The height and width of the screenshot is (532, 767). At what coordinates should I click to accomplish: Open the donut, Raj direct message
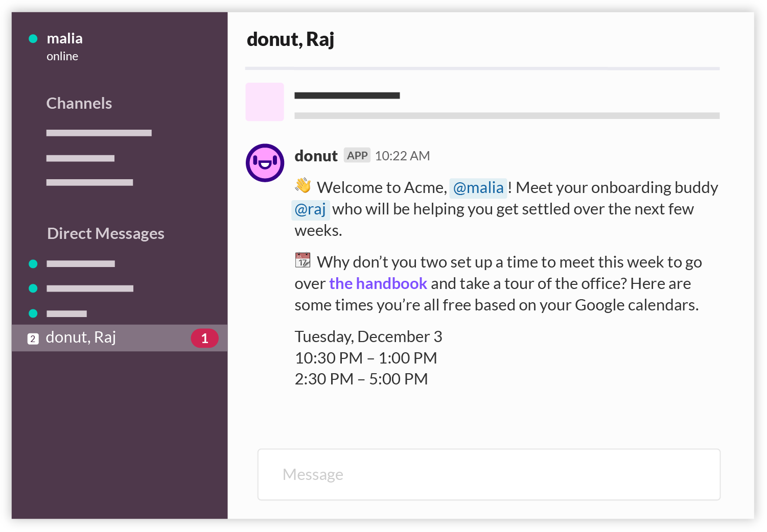[81, 337]
